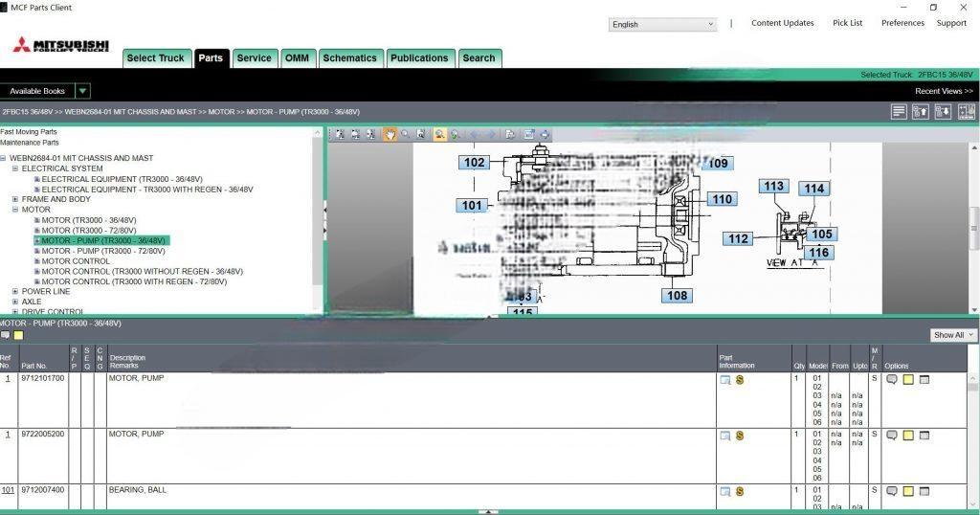Viewport: 980px width, 515px height.
Task: Click the Recent Views link
Action: pos(944,91)
